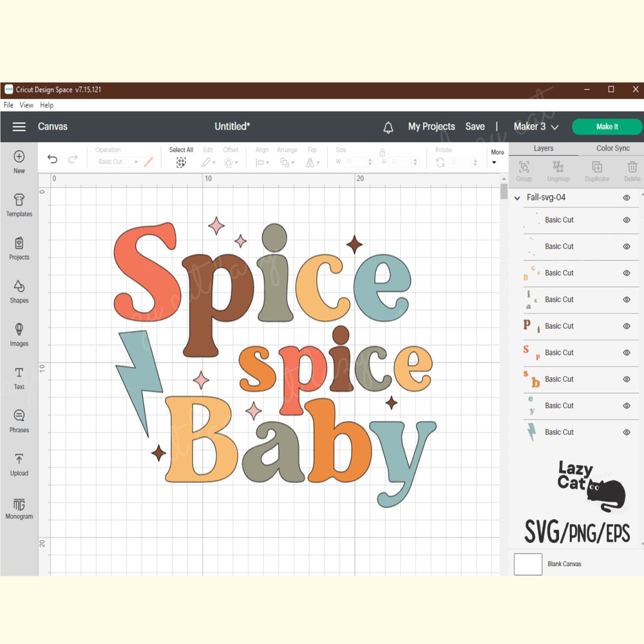
Task: Click the Blank Canvas white swatch
Action: click(x=528, y=563)
